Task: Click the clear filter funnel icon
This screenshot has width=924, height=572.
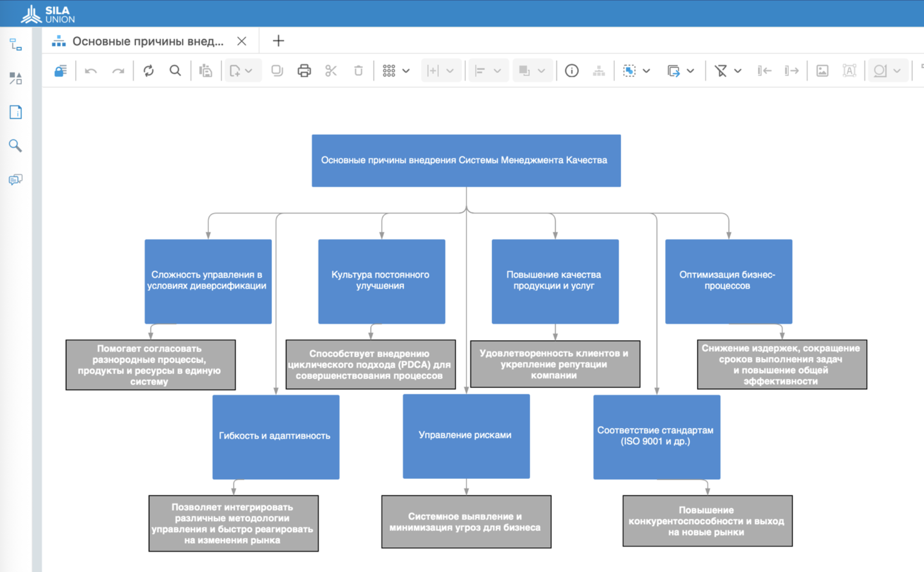Action: [x=721, y=71]
